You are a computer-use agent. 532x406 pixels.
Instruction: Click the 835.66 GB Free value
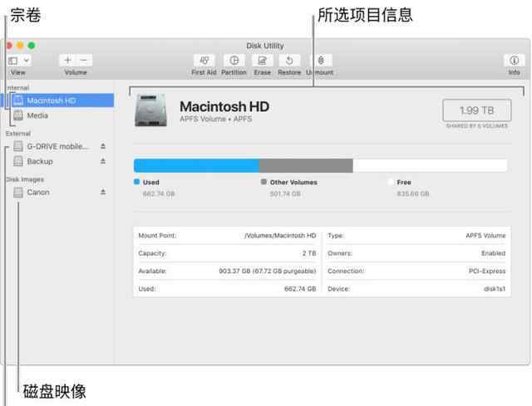(413, 193)
